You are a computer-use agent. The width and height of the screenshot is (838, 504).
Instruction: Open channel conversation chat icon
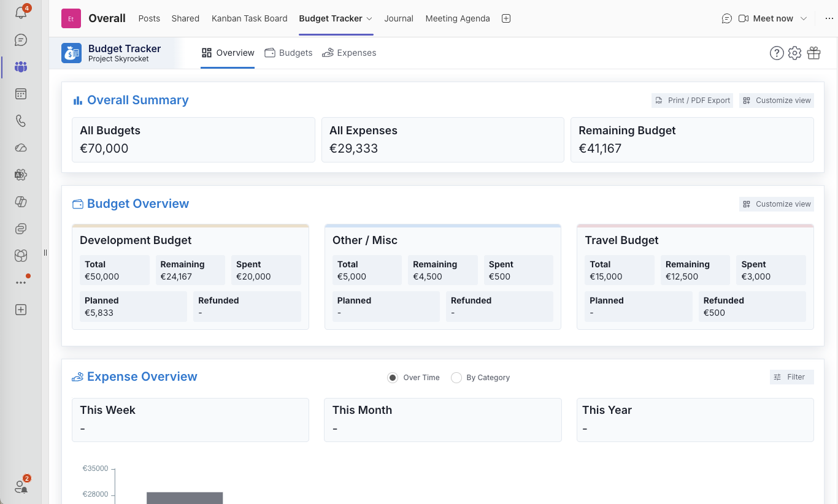(727, 18)
